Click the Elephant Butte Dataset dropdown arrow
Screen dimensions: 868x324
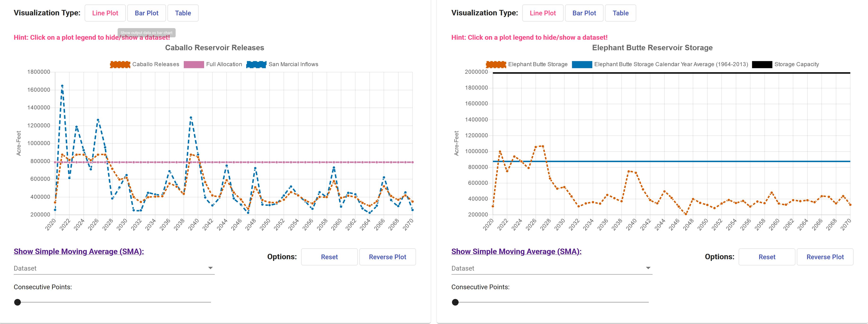tap(648, 268)
